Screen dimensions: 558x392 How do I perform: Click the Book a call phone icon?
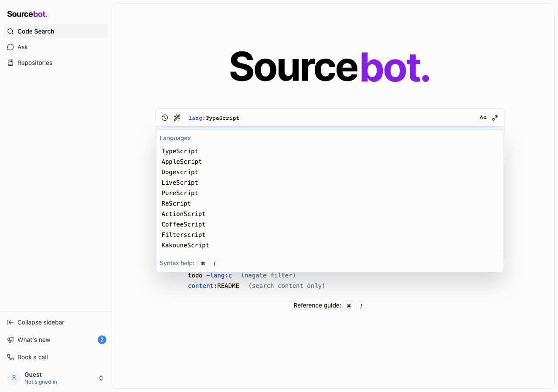10,357
